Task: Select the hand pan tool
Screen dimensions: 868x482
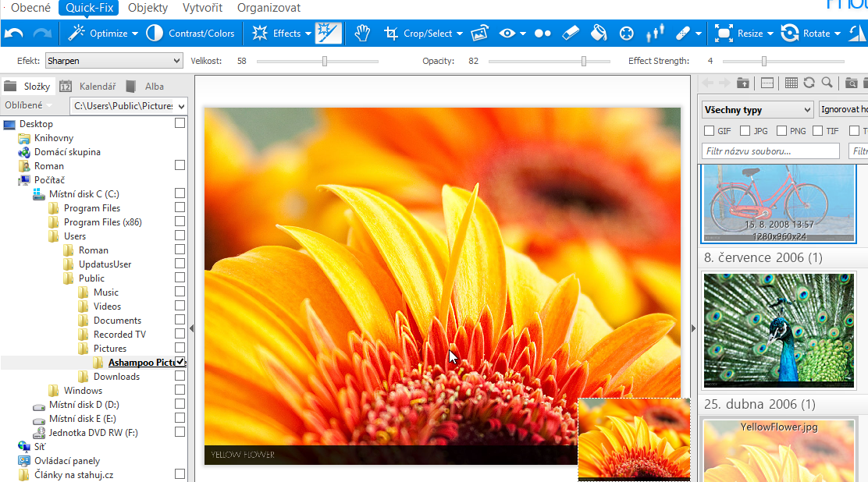Action: 362,34
